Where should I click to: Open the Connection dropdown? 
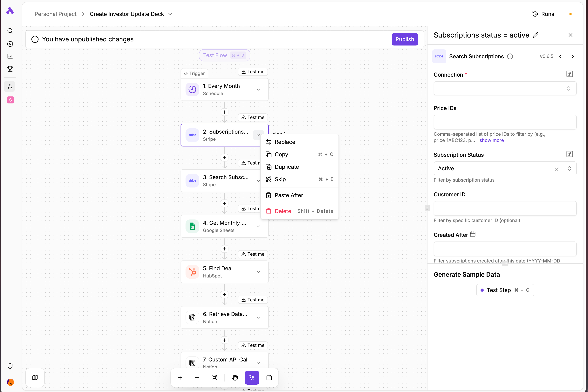point(505,88)
